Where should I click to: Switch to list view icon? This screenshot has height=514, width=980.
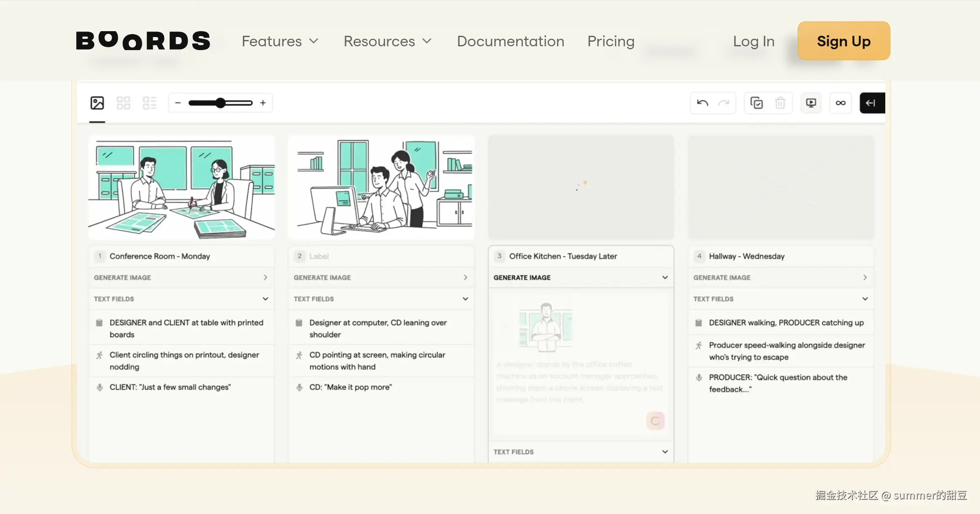(x=149, y=103)
